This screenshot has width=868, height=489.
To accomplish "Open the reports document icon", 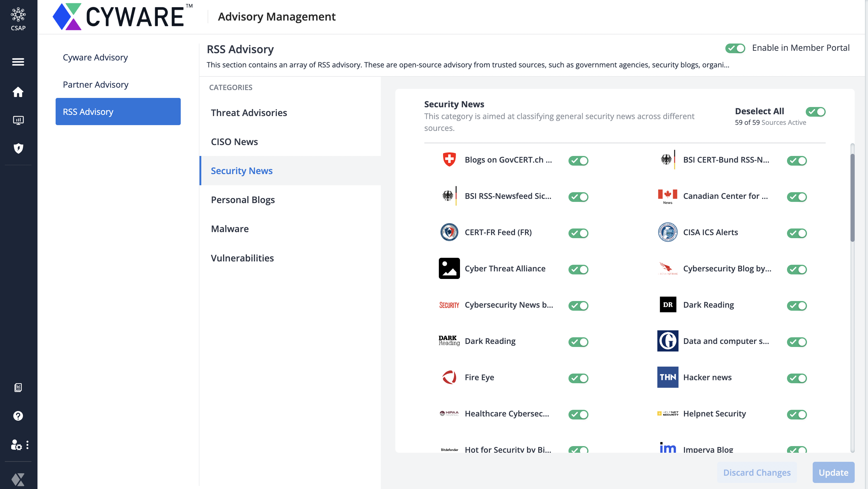I will point(18,387).
